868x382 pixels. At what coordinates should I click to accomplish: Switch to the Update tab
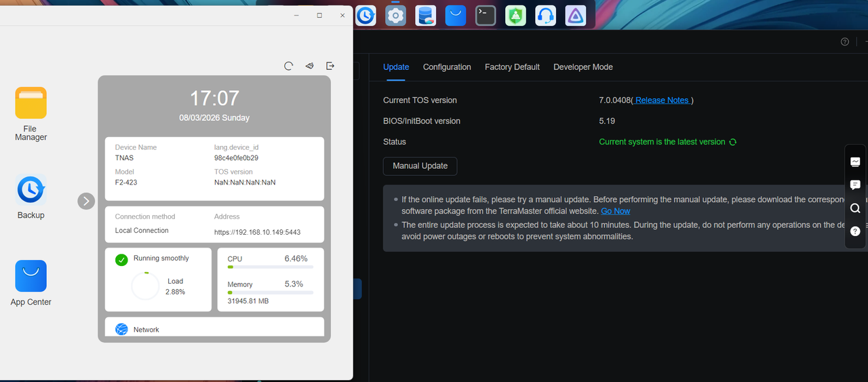click(396, 66)
